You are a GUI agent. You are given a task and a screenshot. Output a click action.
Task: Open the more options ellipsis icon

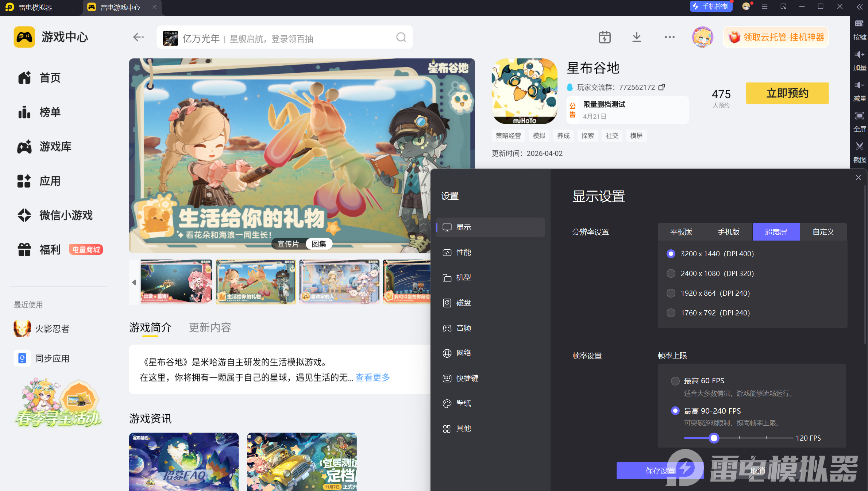point(670,37)
